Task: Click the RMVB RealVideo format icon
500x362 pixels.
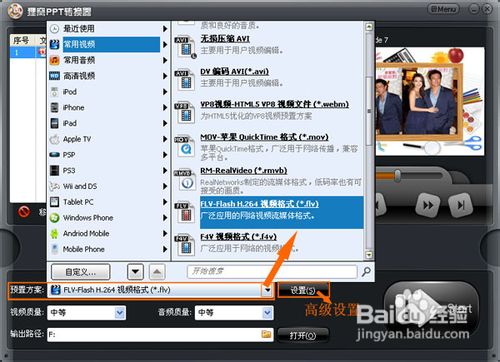Action: coord(185,179)
